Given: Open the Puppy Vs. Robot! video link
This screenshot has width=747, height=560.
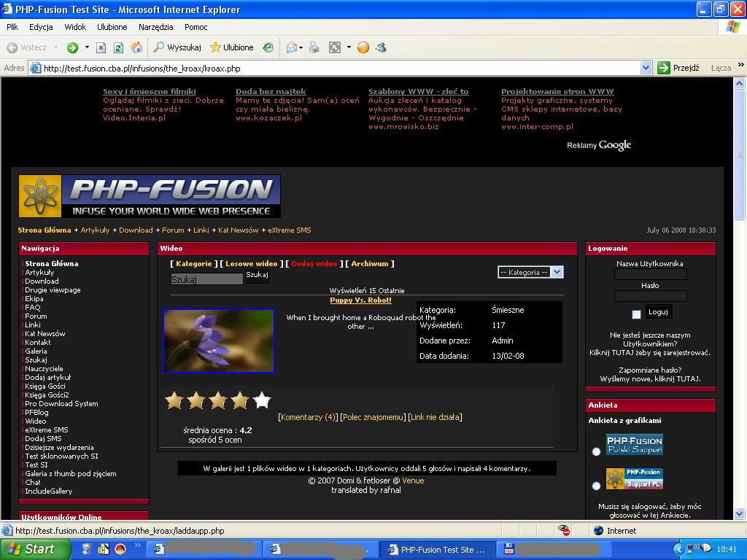Looking at the screenshot, I should click(x=360, y=300).
